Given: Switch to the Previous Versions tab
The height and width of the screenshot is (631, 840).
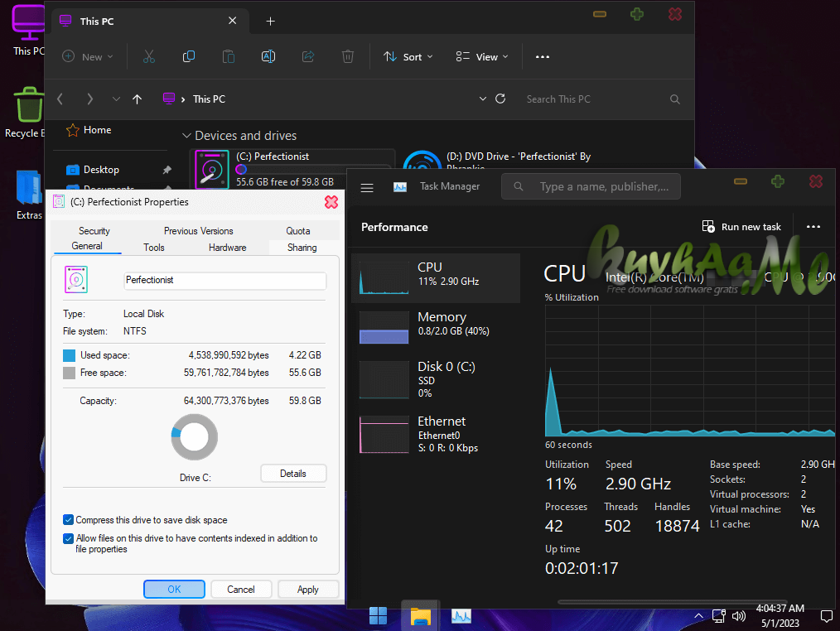Looking at the screenshot, I should [x=198, y=231].
